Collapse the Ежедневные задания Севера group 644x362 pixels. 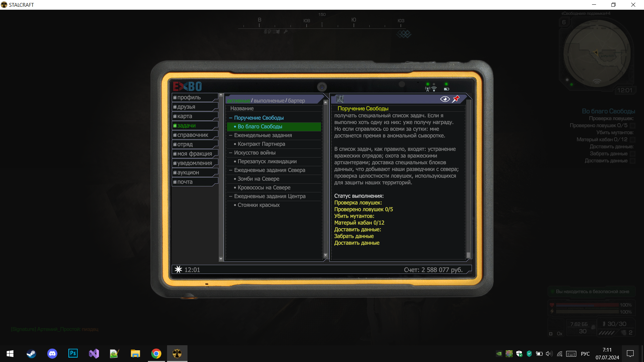[231, 170]
